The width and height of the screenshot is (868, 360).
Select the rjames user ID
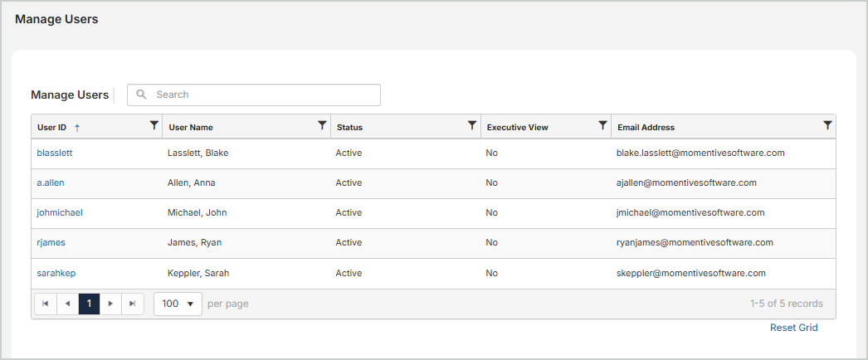51,242
